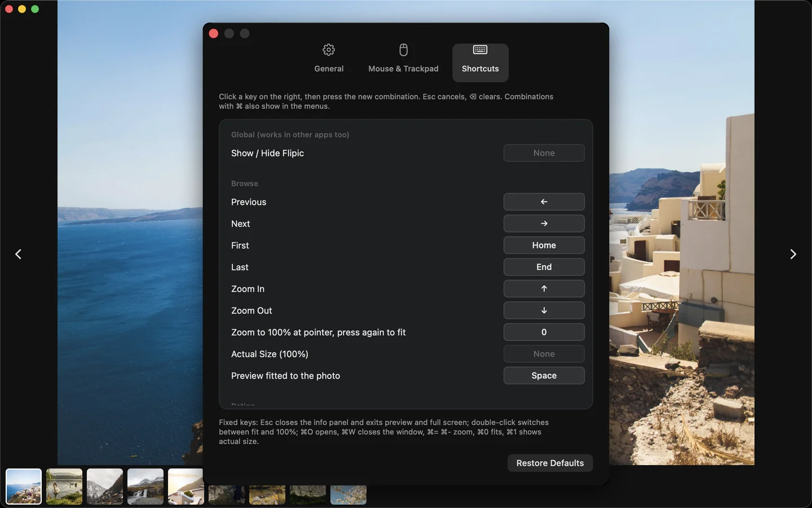Click the "Browse" section heading
This screenshot has width=812, height=508.
245,183
